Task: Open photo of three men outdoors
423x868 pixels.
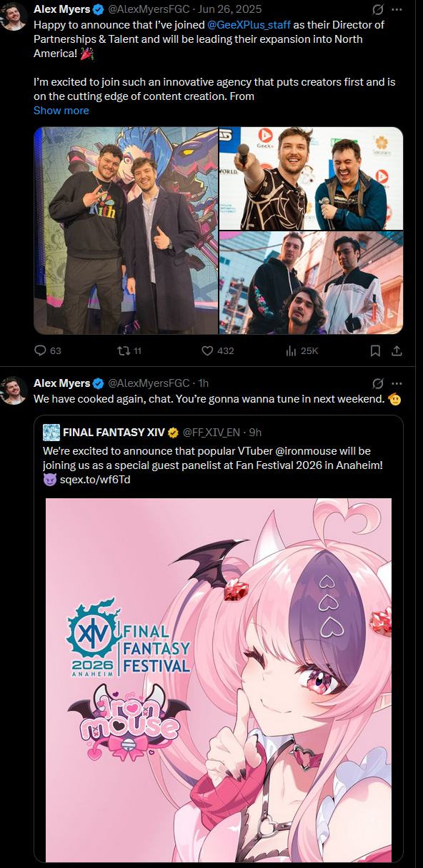Action: [x=311, y=283]
